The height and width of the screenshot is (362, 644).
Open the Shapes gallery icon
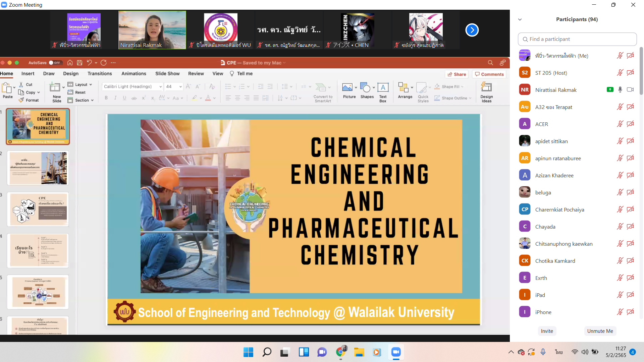tap(365, 88)
